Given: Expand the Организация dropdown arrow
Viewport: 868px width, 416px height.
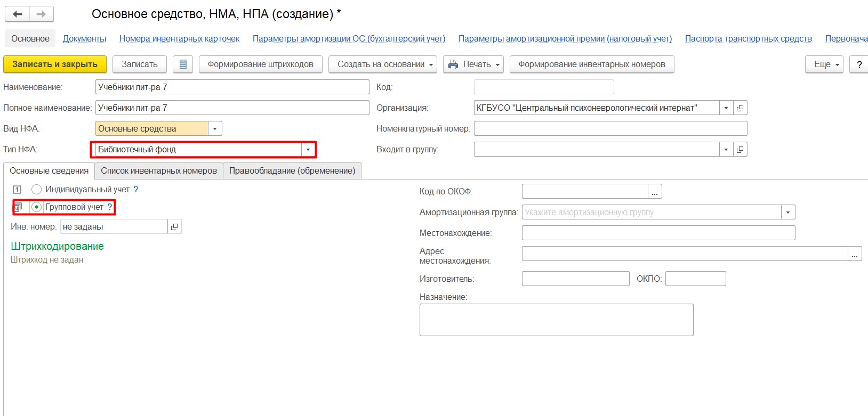Looking at the screenshot, I should (x=726, y=108).
